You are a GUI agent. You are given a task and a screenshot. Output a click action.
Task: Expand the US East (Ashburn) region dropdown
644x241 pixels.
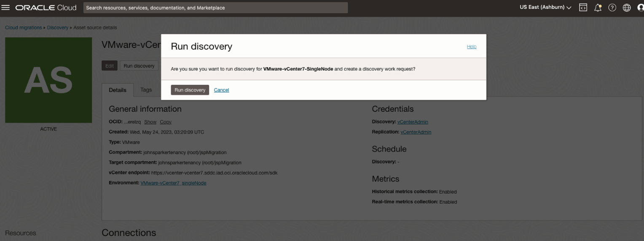click(x=545, y=7)
